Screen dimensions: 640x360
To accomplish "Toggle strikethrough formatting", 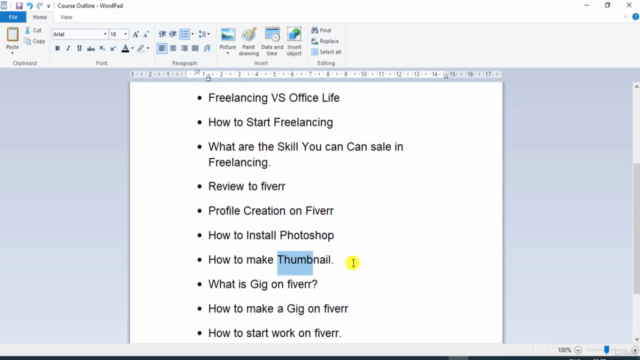I will click(x=91, y=49).
